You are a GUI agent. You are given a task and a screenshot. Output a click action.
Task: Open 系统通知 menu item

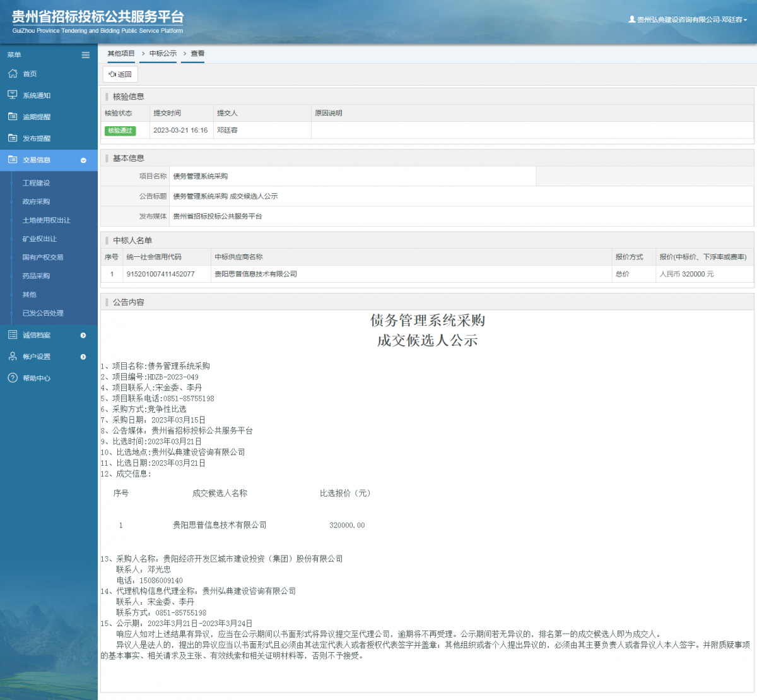point(49,95)
